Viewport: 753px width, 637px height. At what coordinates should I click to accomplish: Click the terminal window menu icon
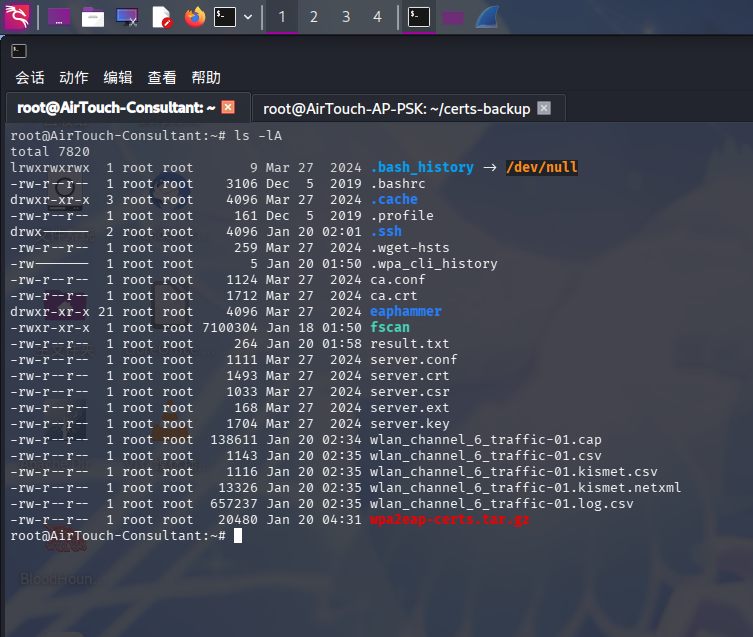[19, 51]
